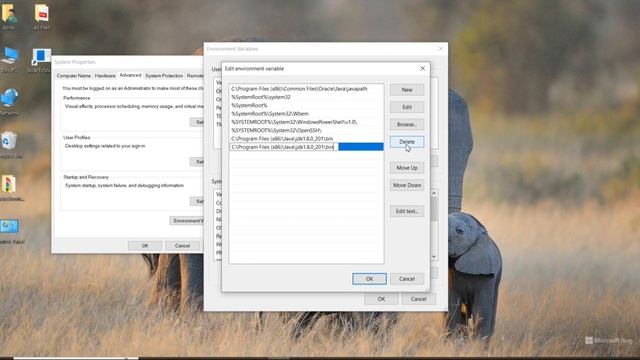Viewport: 640px width, 360px height.
Task: Click Cancel in Environment Variables window
Action: point(418,299)
